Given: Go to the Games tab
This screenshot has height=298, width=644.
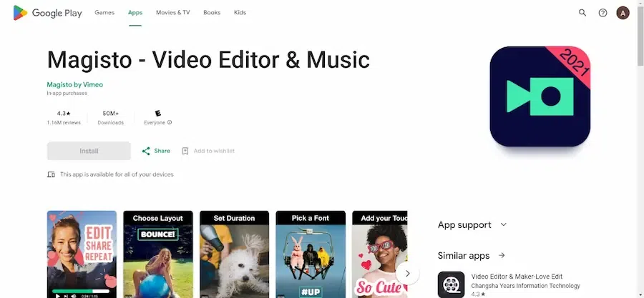Looking at the screenshot, I should [x=104, y=13].
